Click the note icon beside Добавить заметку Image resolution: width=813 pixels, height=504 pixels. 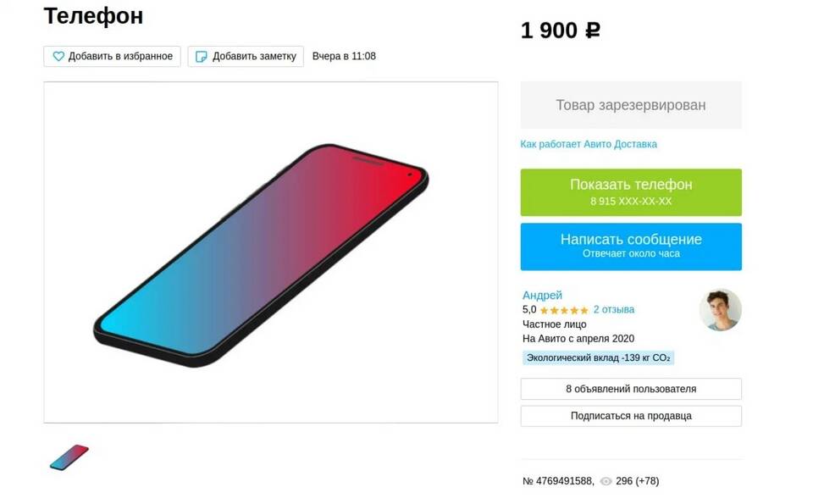pos(202,57)
